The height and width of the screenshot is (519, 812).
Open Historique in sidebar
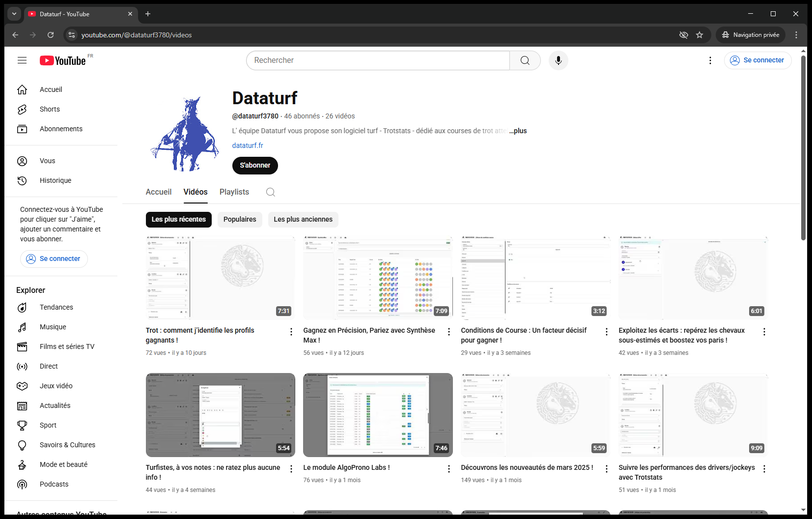tap(61, 180)
